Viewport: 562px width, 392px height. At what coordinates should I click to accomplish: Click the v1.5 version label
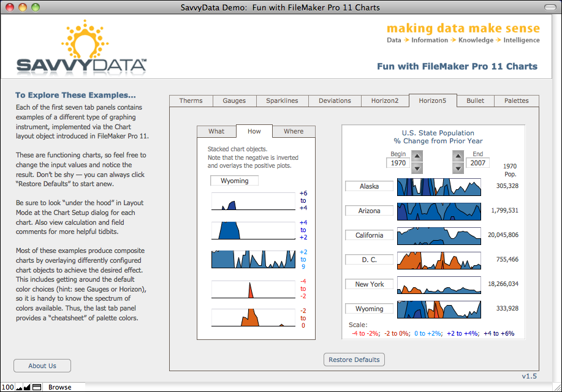point(529,376)
